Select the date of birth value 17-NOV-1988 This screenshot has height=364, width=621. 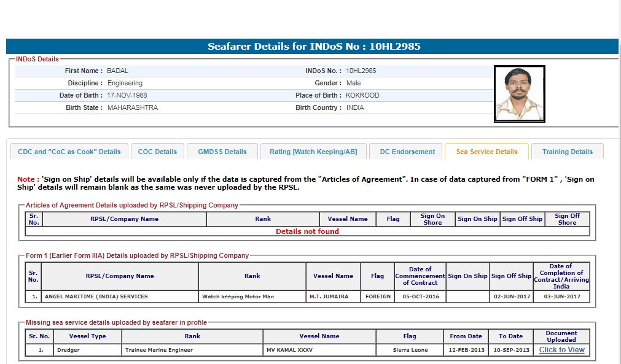[x=127, y=95]
